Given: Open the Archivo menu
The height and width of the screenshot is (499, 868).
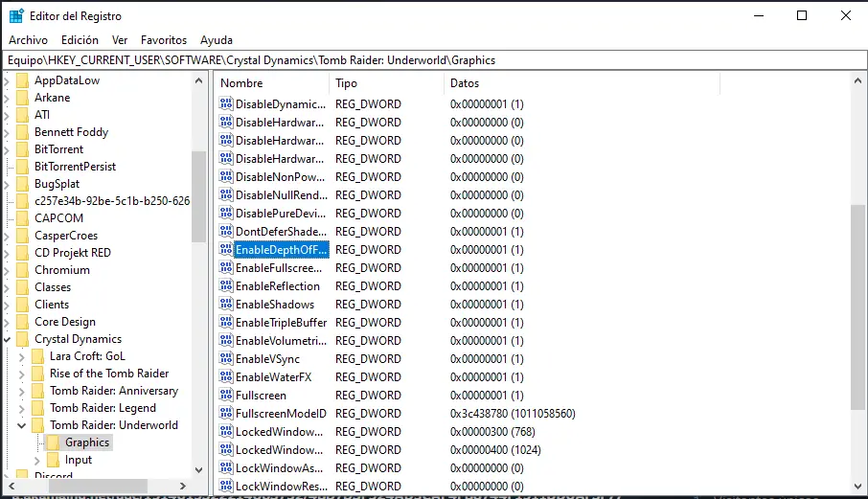Looking at the screenshot, I should click(28, 40).
